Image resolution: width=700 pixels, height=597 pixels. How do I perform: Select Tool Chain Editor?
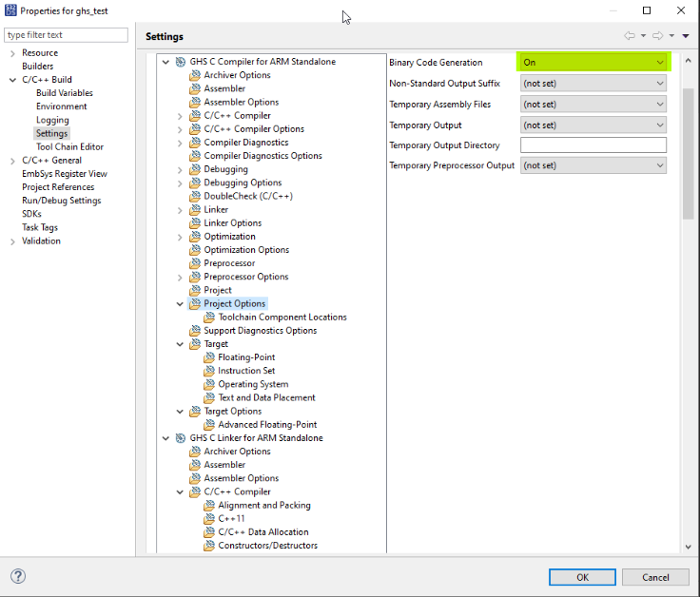tap(69, 146)
